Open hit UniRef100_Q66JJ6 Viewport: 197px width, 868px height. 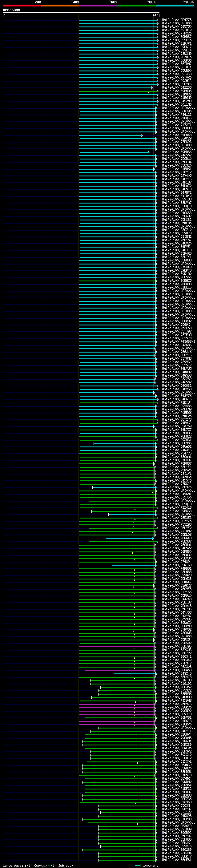click(177, 352)
